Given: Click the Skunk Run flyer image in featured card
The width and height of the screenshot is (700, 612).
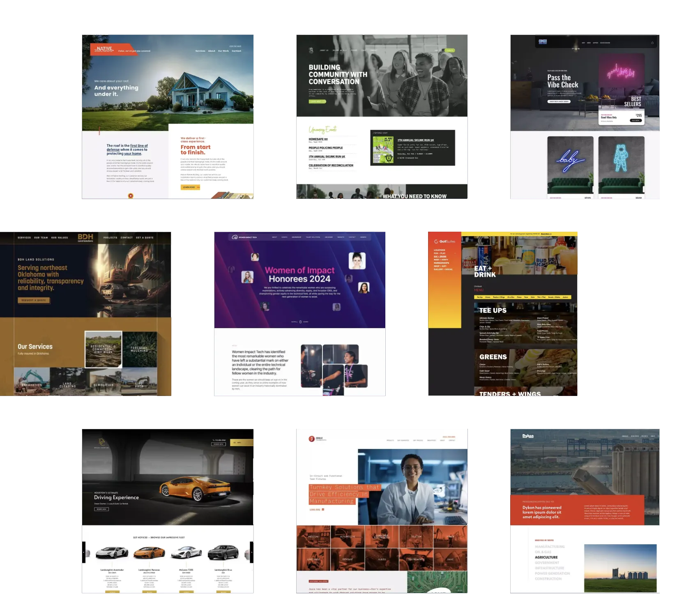Looking at the screenshot, I should pos(383,150).
